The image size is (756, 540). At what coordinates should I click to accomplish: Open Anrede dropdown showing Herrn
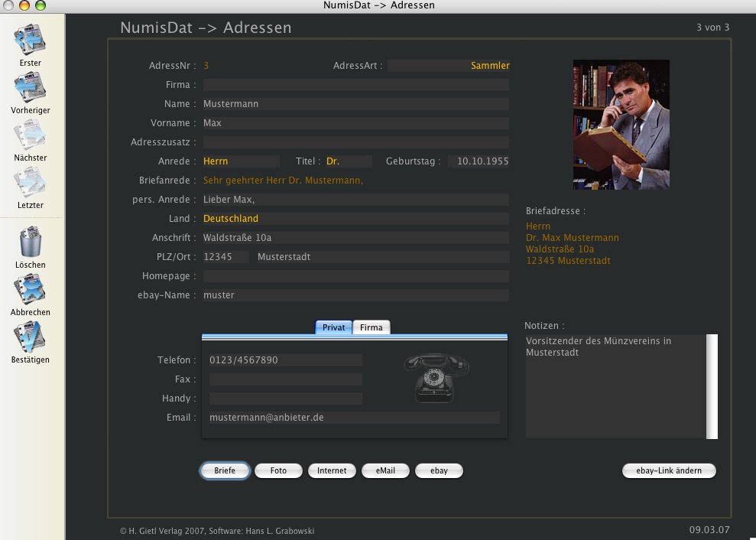point(241,161)
